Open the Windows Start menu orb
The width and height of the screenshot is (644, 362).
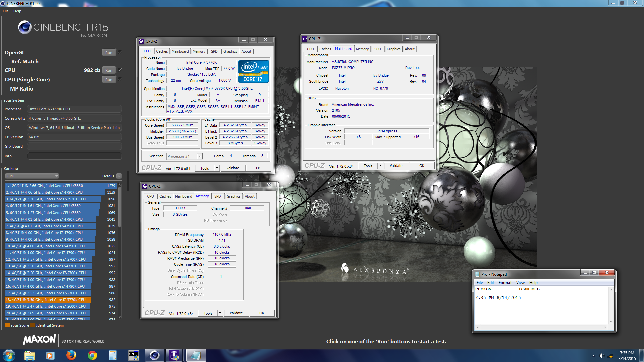(x=9, y=355)
